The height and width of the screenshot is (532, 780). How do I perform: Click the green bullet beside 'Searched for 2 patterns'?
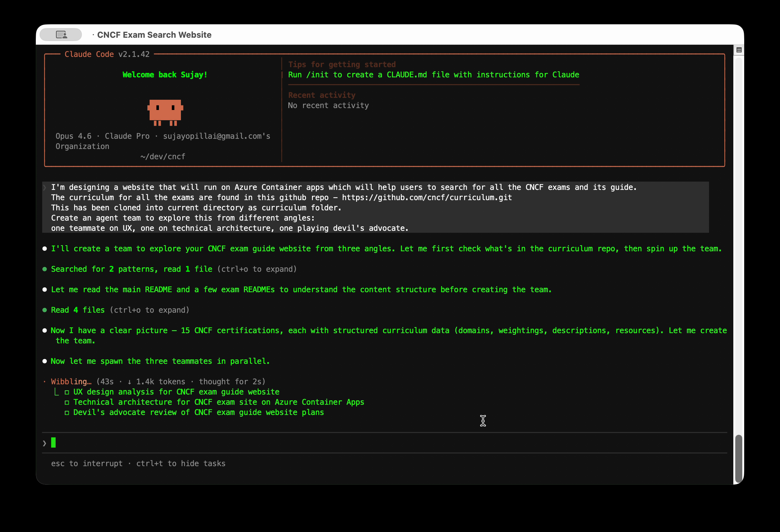tap(45, 269)
